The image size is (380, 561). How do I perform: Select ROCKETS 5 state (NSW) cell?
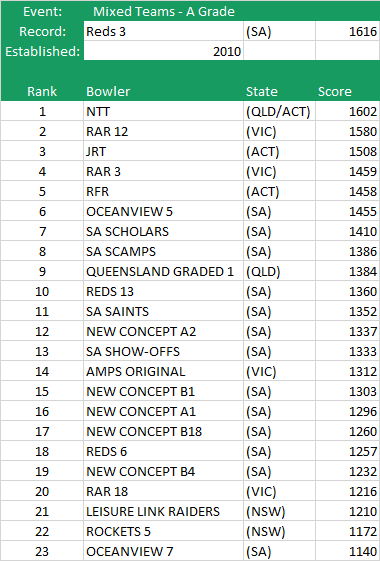pyautogui.click(x=279, y=532)
